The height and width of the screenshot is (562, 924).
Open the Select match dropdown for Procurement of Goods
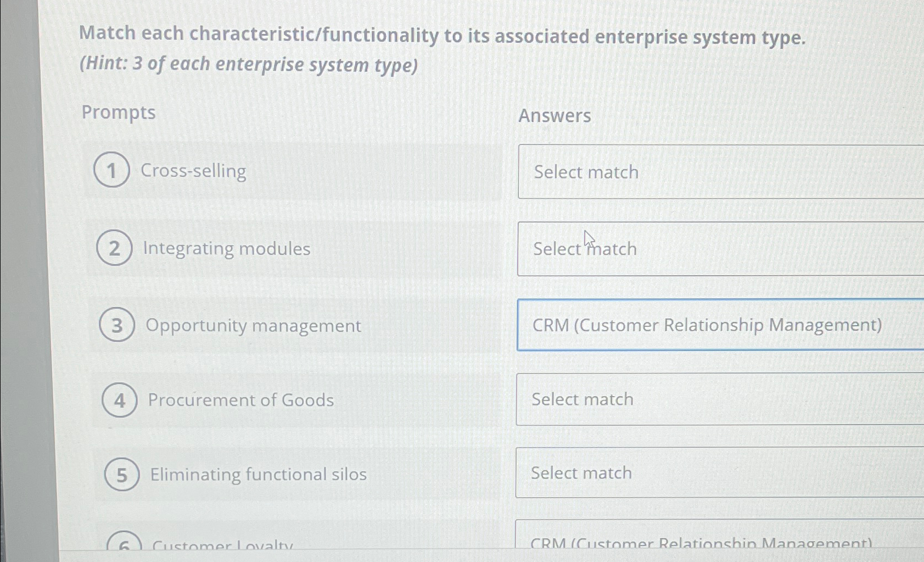click(714, 399)
